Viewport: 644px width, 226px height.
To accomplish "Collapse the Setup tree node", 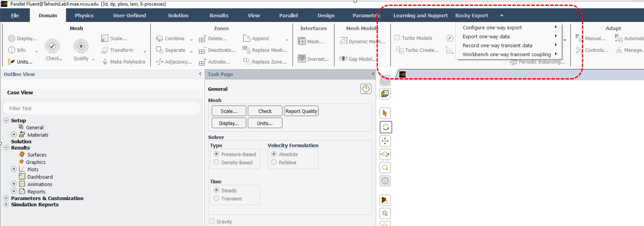I will [x=6, y=120].
